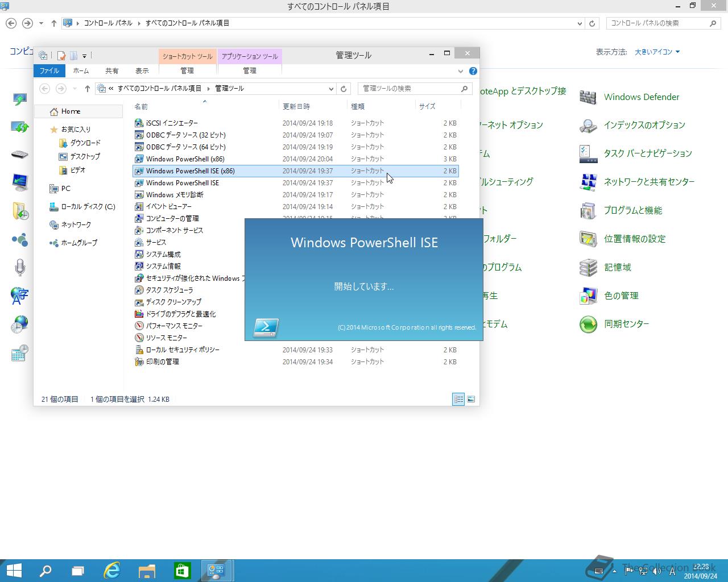Open ショートカット ツール 管理 tab

pyautogui.click(x=187, y=70)
